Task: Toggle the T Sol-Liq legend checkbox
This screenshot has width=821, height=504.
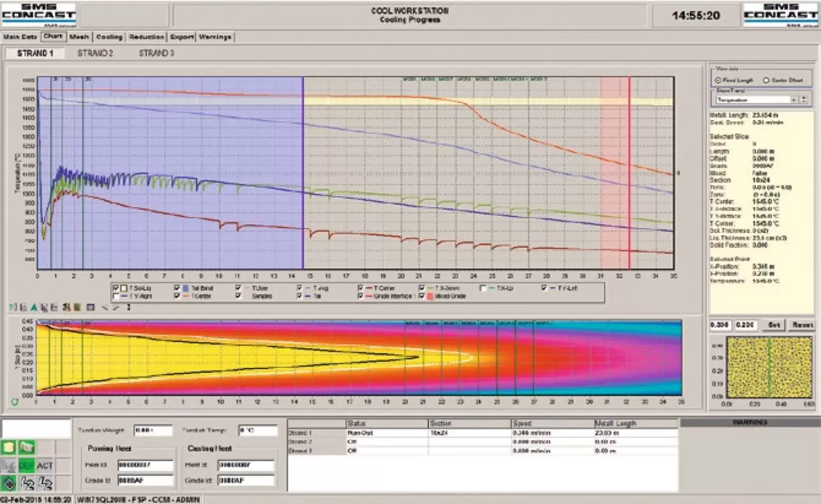Action: [115, 288]
